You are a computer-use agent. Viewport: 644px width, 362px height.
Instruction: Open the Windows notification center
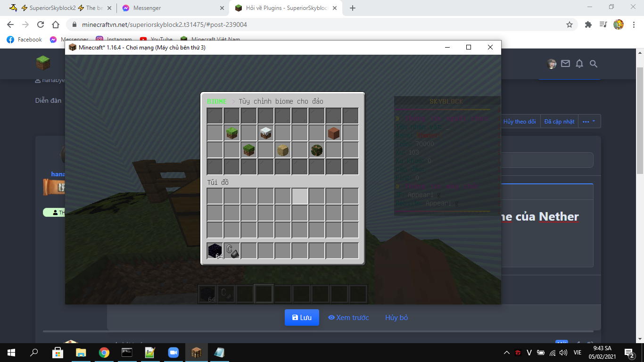click(629, 353)
